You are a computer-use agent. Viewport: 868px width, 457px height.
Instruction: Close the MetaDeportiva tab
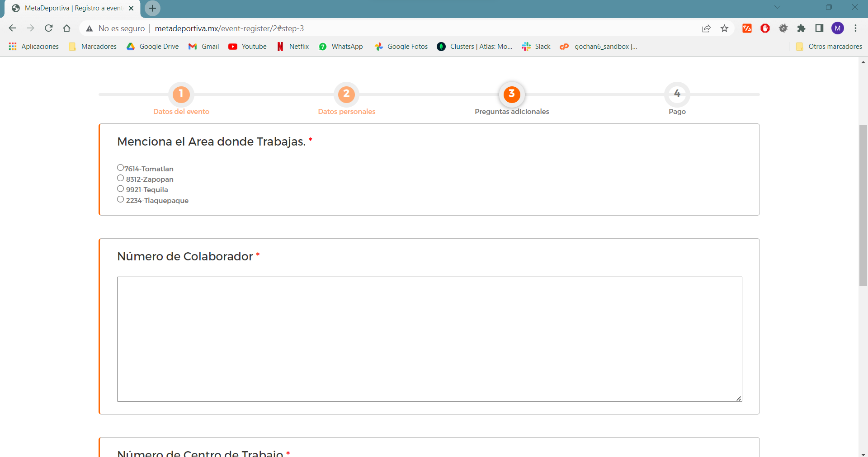tap(131, 8)
